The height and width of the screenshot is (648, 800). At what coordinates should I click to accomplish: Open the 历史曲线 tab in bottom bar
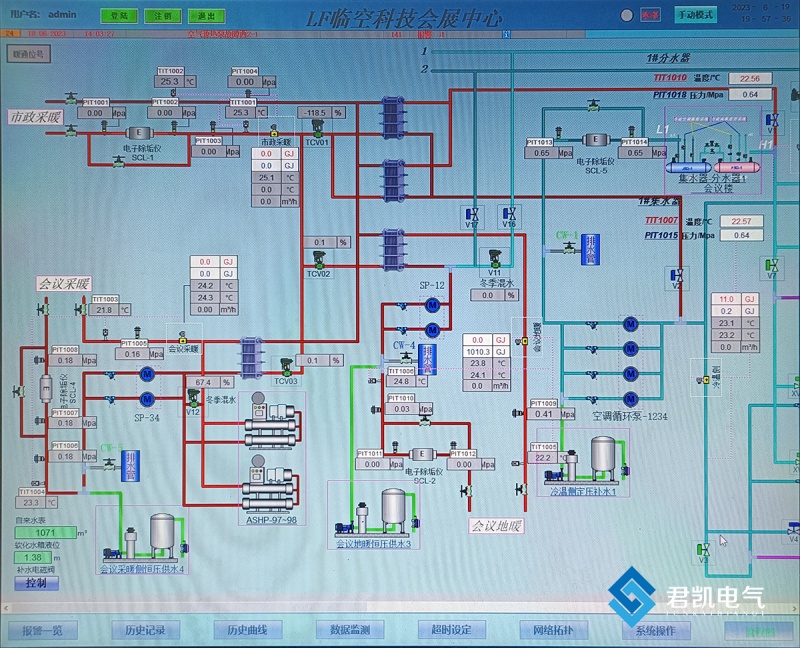click(x=249, y=630)
